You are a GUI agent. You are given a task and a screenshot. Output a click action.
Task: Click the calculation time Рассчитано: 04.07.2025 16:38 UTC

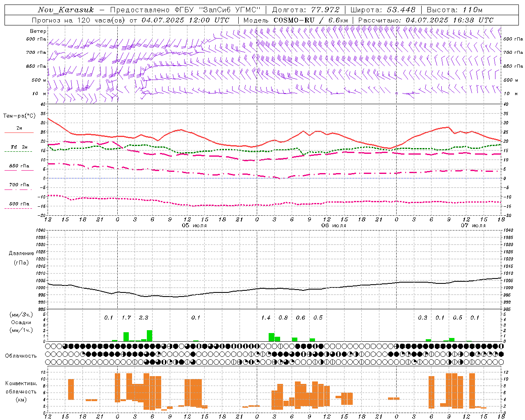pyautogui.click(x=426, y=20)
